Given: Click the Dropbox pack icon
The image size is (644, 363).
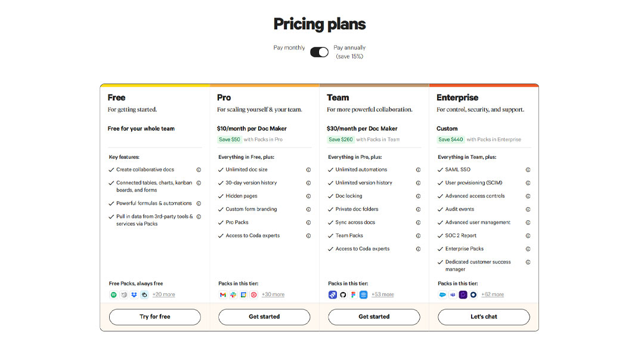Looking at the screenshot, I should click(134, 295).
